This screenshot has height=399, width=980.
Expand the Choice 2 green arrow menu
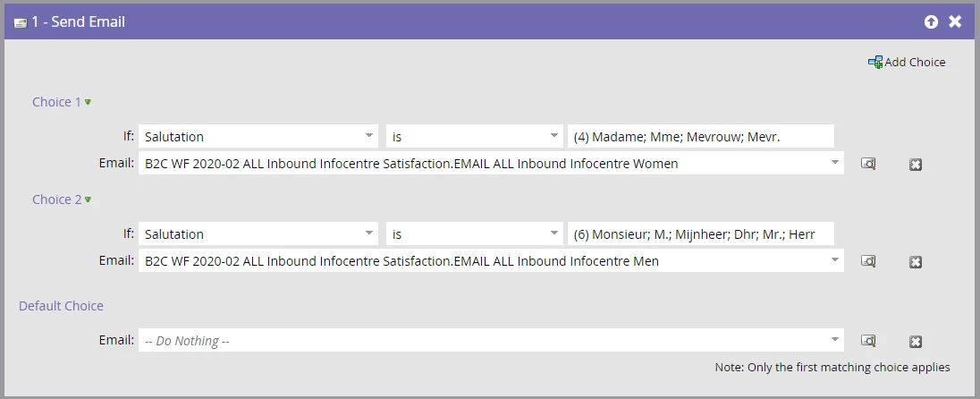[89, 199]
